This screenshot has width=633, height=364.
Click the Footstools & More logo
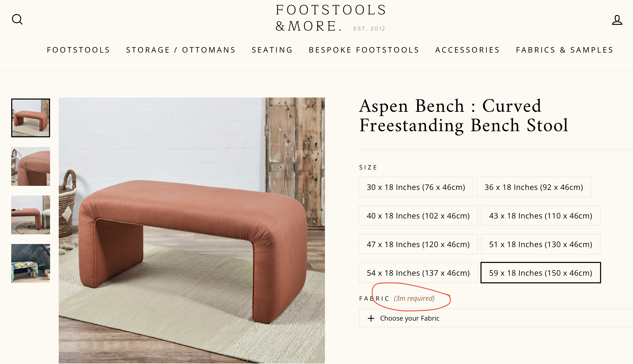click(331, 18)
